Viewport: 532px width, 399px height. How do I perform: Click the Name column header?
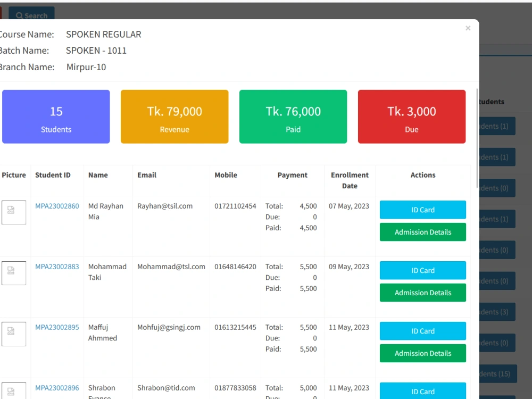[x=98, y=175]
